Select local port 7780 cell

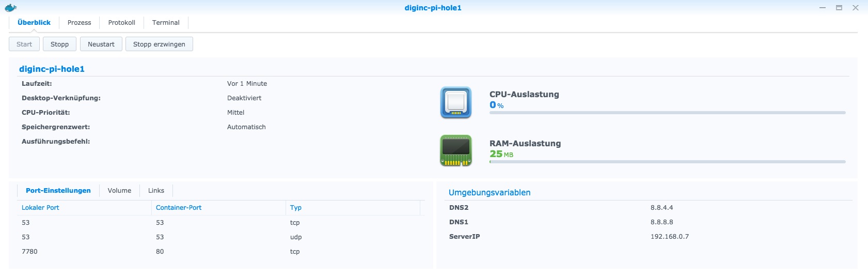pos(29,252)
